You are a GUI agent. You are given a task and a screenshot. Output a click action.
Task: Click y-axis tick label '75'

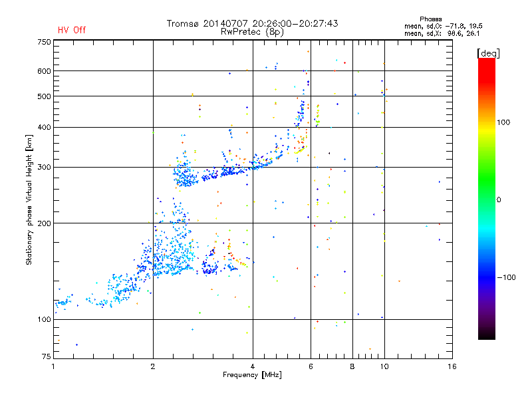coord(47,356)
